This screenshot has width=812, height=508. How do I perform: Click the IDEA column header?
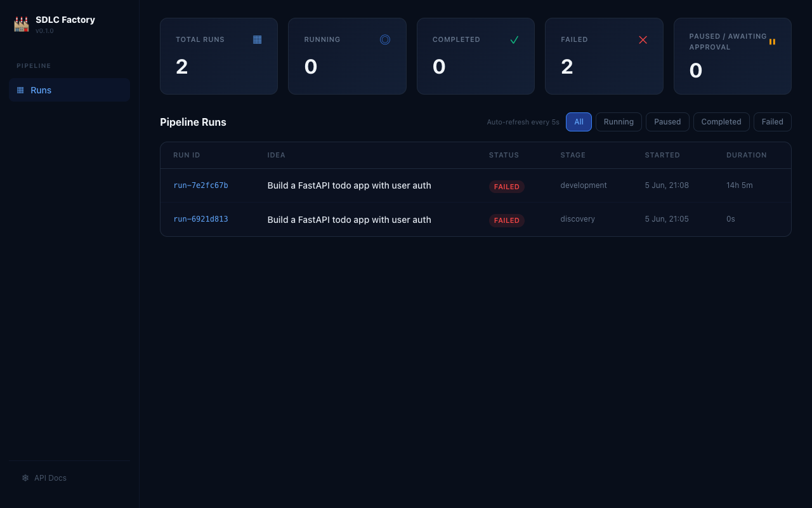point(277,155)
